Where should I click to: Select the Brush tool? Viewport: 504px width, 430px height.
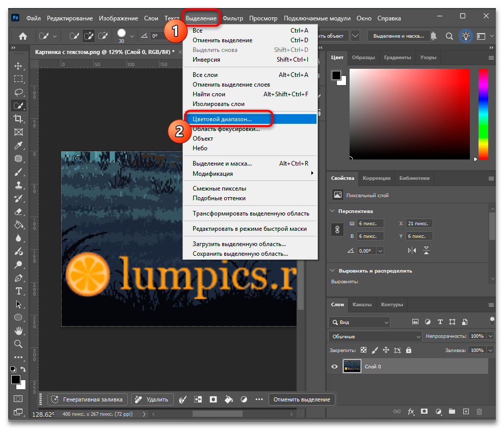[x=18, y=172]
